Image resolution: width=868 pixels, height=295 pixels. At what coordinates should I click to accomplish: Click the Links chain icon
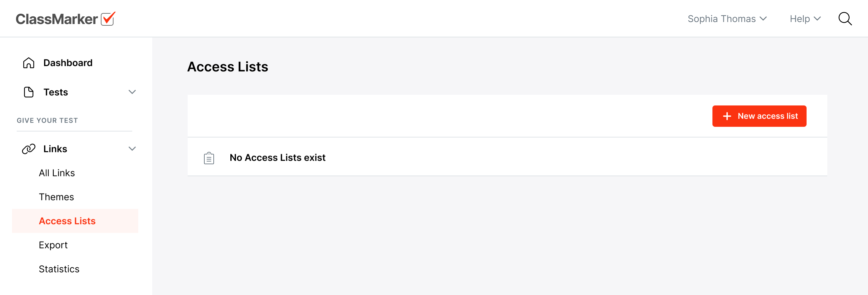coord(29,149)
